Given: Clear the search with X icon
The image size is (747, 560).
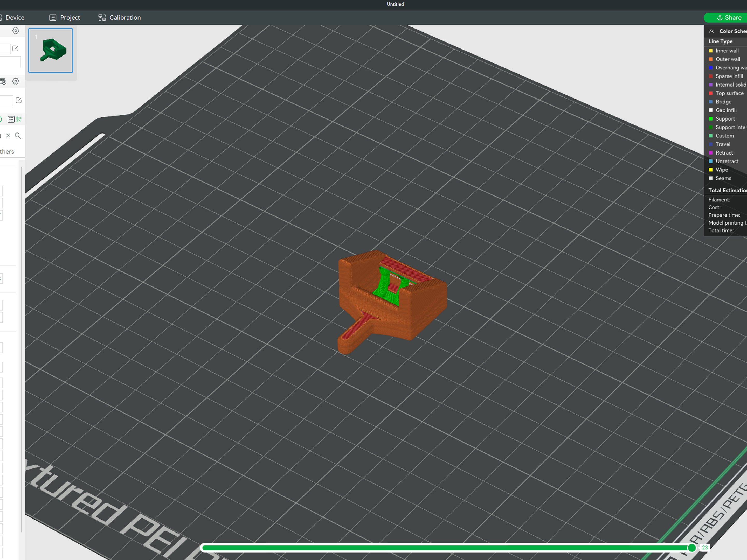Looking at the screenshot, I should point(8,136).
